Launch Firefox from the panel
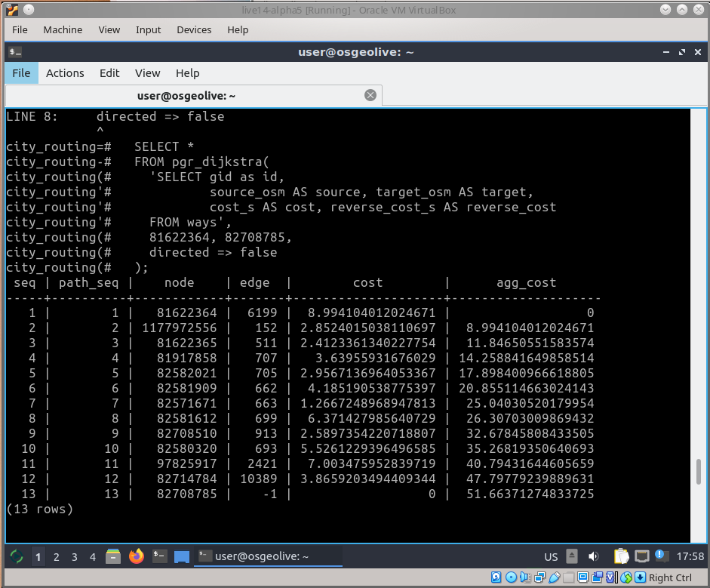The width and height of the screenshot is (710, 588). pyautogui.click(x=137, y=556)
